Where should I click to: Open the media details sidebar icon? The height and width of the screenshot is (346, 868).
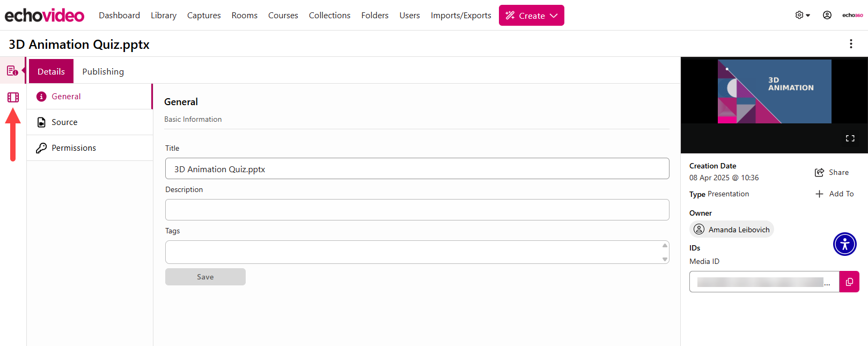point(12,71)
